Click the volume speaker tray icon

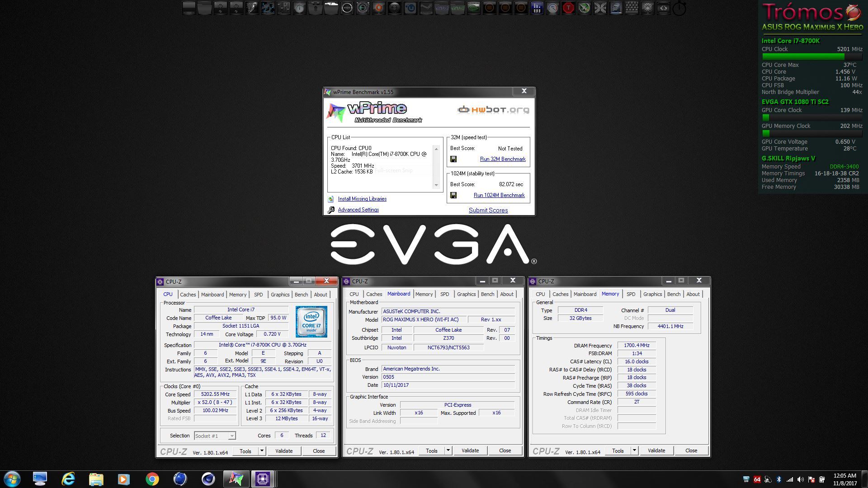point(801,479)
